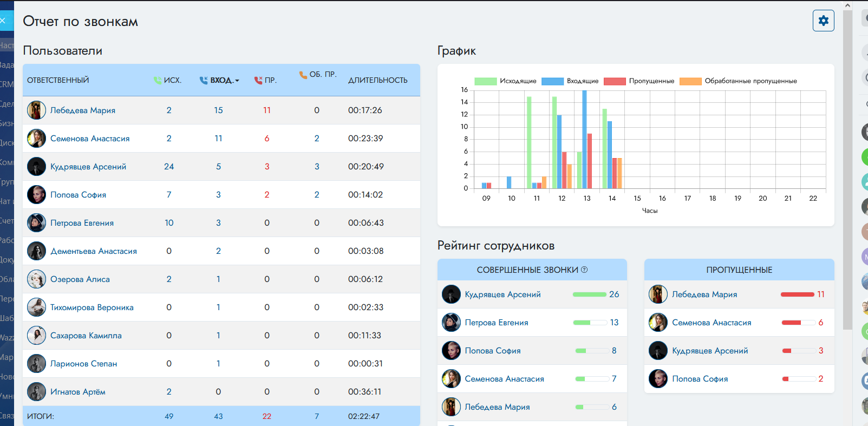Open CRM item in left sidebar

pyautogui.click(x=6, y=84)
